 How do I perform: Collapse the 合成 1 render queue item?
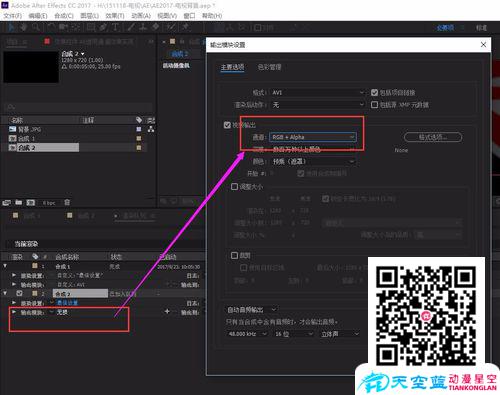[5, 266]
